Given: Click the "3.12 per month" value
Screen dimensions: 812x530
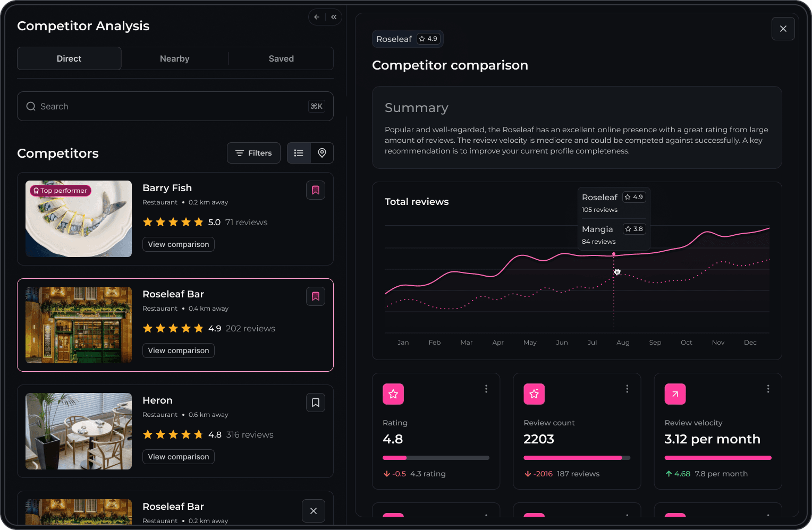Looking at the screenshot, I should 712,439.
